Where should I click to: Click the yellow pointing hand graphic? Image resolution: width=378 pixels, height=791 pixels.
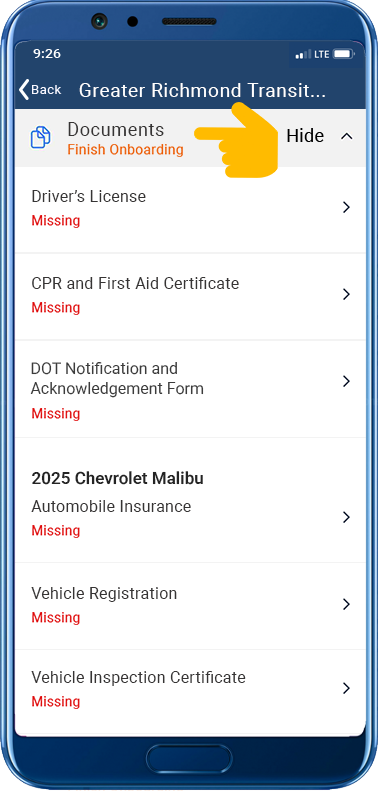coord(237,140)
